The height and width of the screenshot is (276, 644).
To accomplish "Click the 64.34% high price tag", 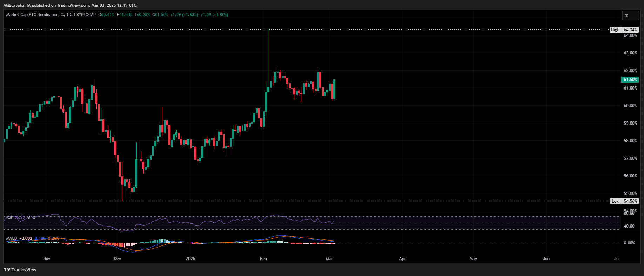I will pyautogui.click(x=630, y=29).
